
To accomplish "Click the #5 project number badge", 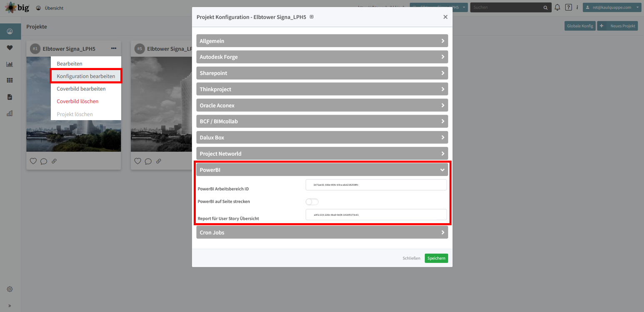I will coord(140,49).
